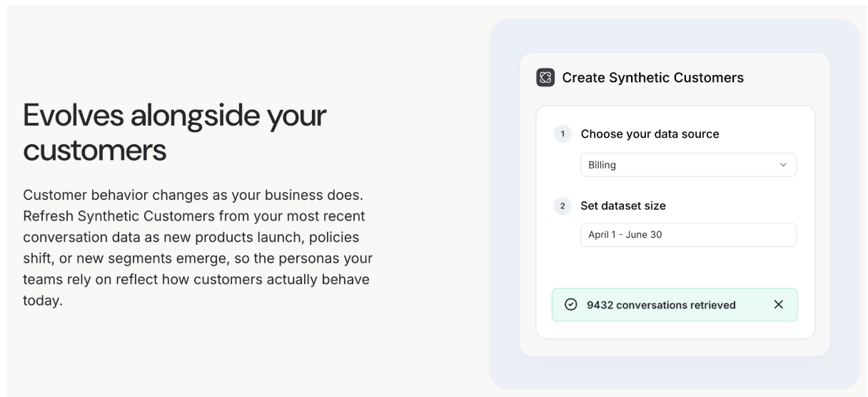Click the April 1 - June 30 field
The width and height of the screenshot is (868, 397).
688,235
